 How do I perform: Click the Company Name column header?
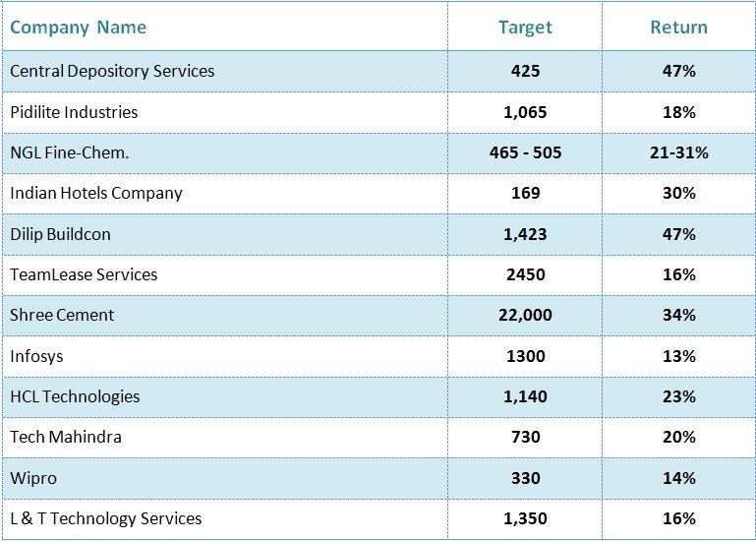pos(78,28)
